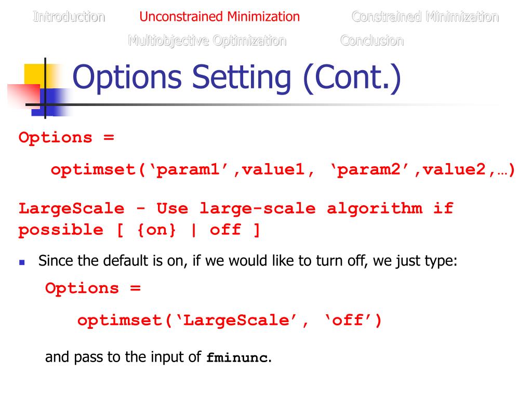The height and width of the screenshot is (399, 532).
Task: Click the word 'param2' in the optimset line
Action: pyautogui.click(x=369, y=170)
